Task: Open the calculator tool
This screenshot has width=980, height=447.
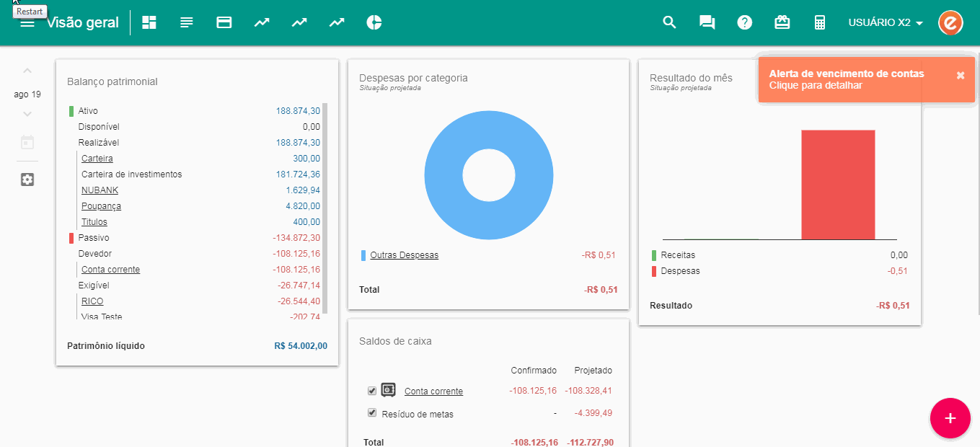Action: pyautogui.click(x=819, y=22)
